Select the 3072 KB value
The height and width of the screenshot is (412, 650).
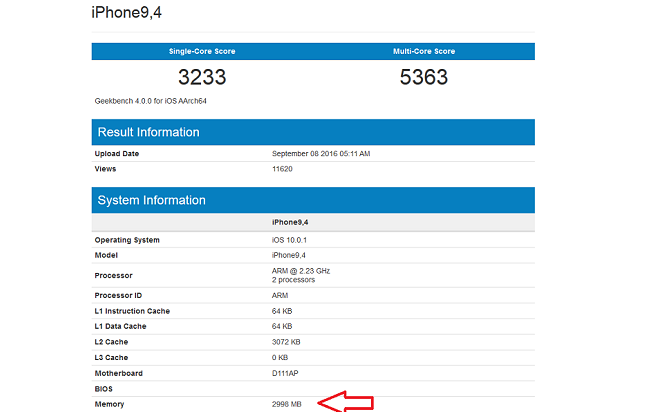click(286, 342)
